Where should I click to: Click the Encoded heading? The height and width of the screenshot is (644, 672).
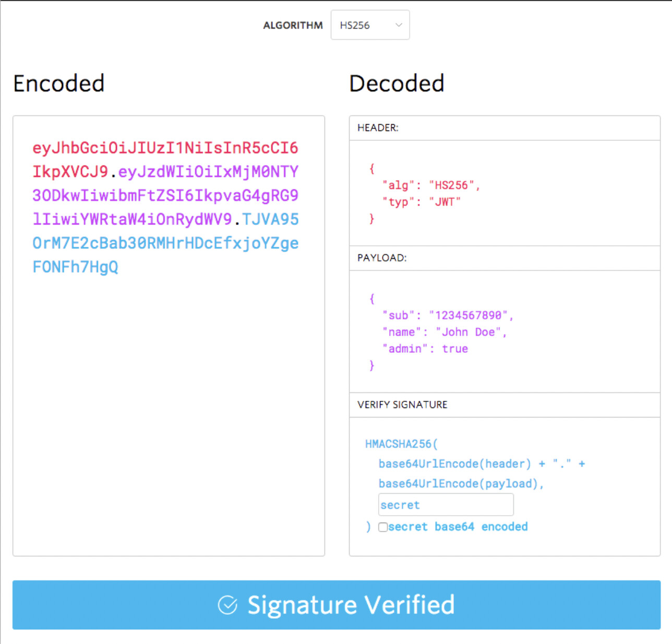[x=59, y=84]
